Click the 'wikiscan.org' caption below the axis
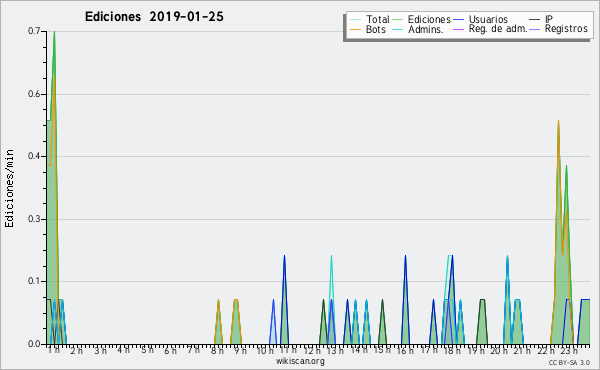Viewport: 600px width, 370px height. [x=300, y=361]
